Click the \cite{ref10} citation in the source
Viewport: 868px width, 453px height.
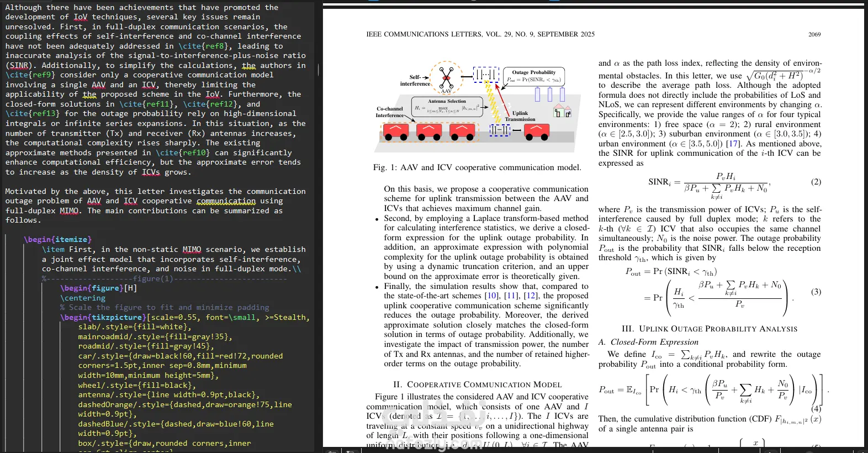point(183,152)
